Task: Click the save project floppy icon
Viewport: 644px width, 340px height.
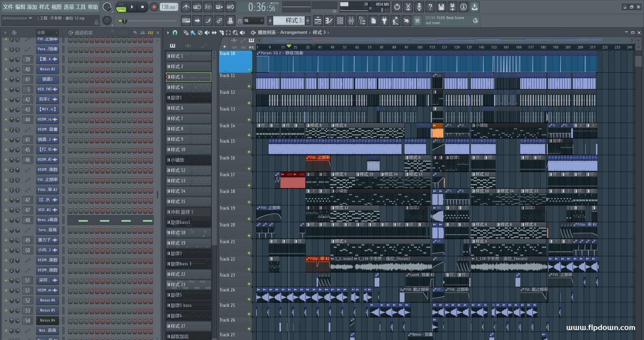Action: 441,7
